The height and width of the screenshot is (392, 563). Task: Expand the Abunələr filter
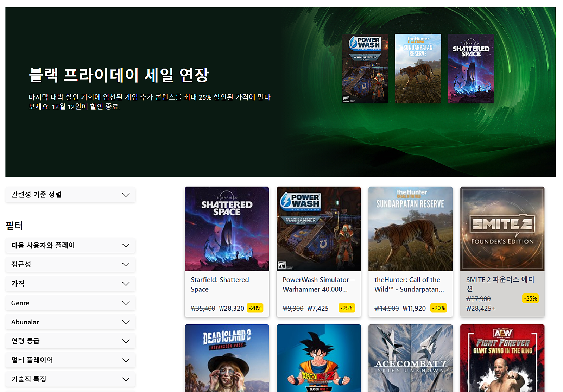tap(70, 322)
